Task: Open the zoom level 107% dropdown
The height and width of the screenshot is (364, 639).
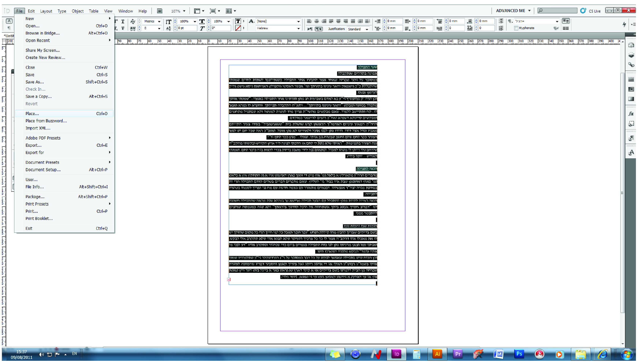Action: 178,11
